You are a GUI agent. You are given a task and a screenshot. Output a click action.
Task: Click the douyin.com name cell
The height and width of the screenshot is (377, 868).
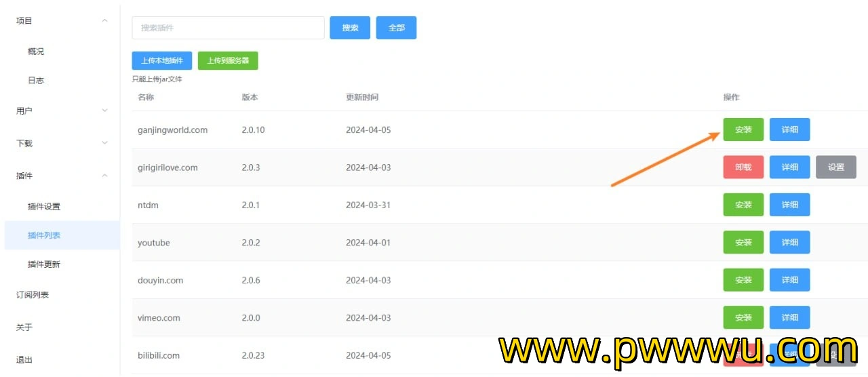(x=160, y=280)
